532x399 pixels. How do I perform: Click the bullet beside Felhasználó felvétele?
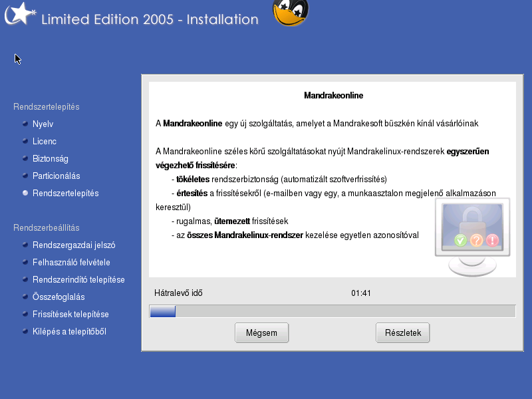25,262
